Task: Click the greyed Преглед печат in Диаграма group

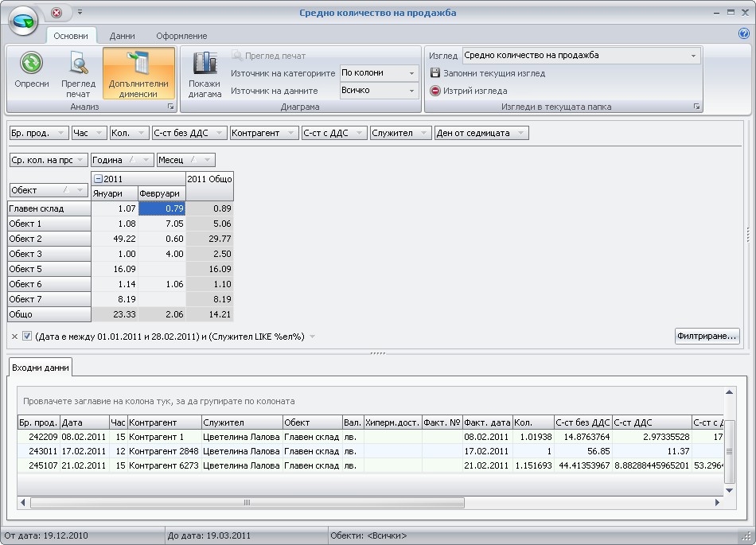Action: 268,56
